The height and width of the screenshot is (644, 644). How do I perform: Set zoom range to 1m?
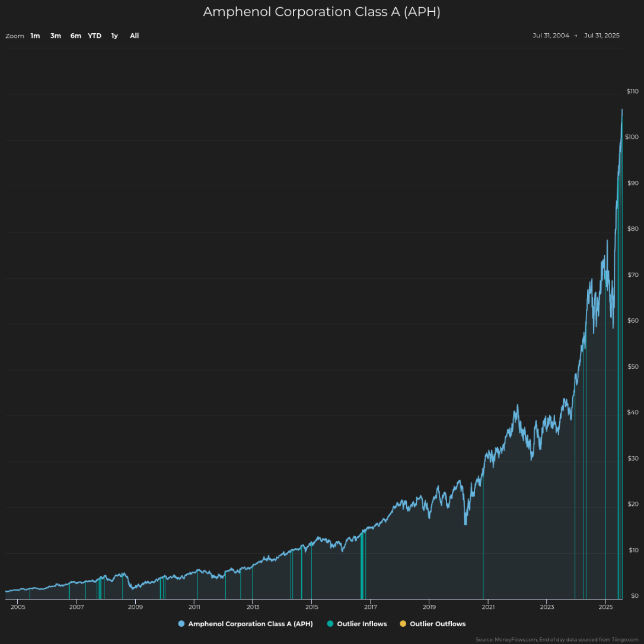pos(36,36)
